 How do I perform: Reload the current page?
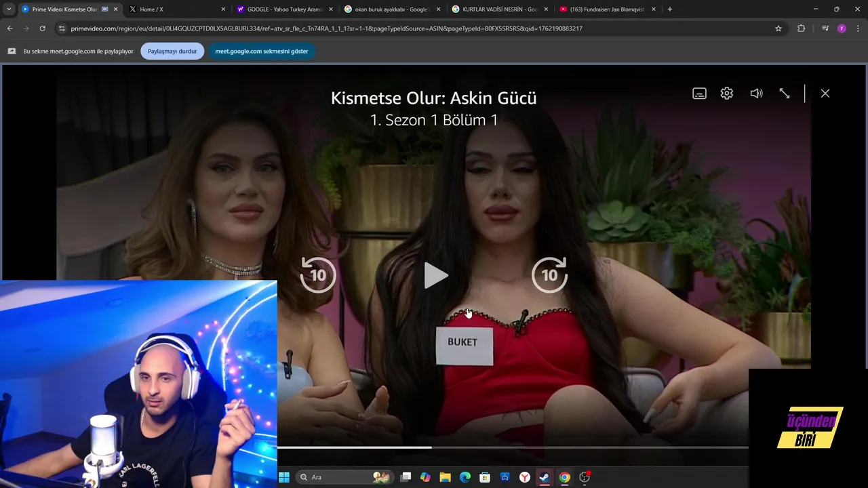(42, 28)
